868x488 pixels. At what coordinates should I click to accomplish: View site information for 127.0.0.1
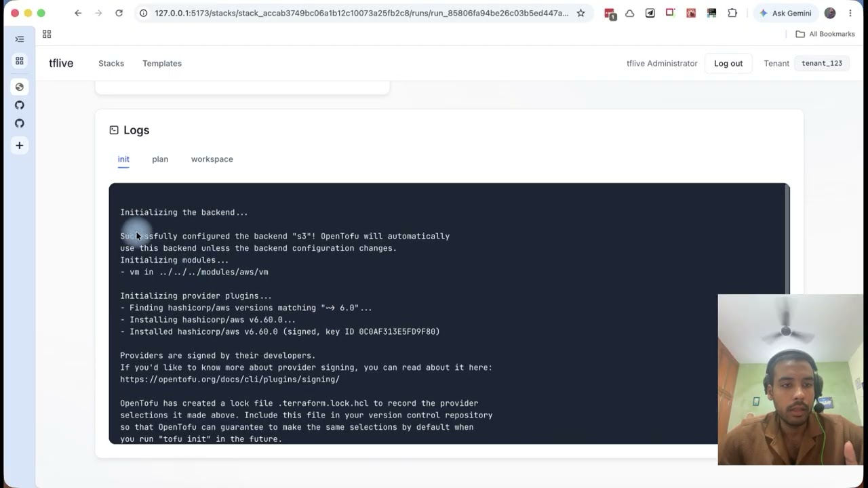coord(143,13)
